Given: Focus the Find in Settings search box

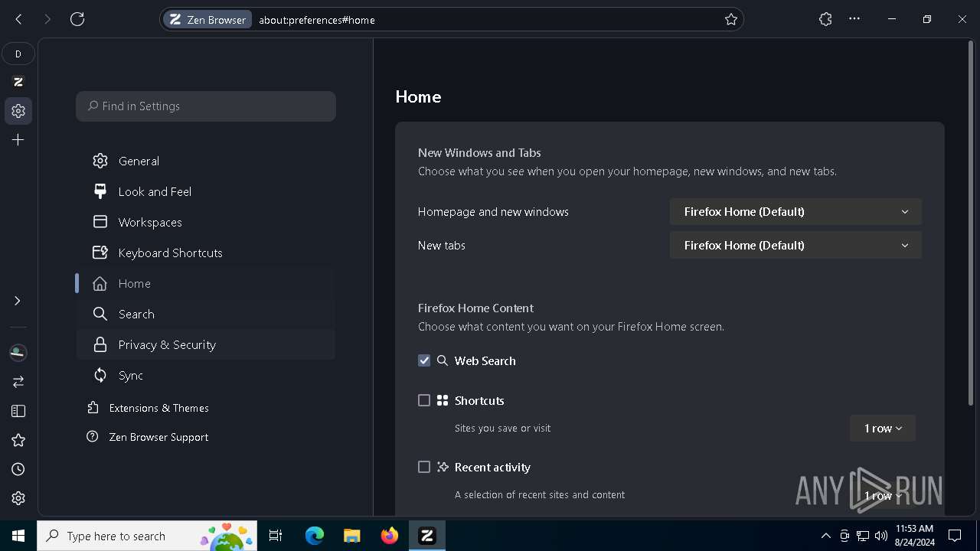Looking at the screenshot, I should [x=206, y=106].
